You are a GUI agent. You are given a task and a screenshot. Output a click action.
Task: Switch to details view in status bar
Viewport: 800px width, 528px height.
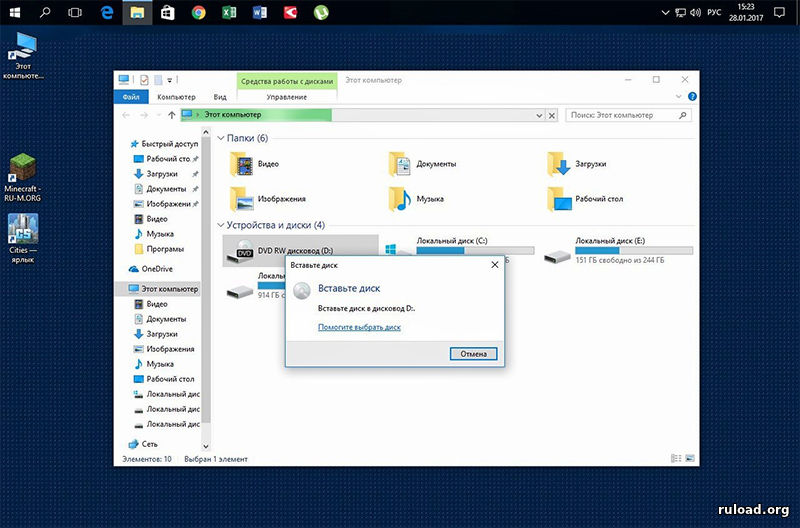click(676, 459)
